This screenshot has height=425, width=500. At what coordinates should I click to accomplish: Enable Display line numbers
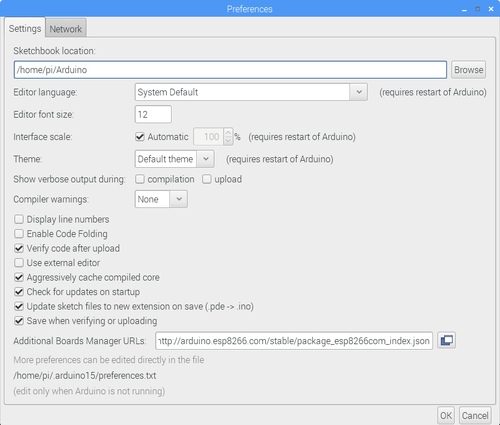tap(19, 219)
